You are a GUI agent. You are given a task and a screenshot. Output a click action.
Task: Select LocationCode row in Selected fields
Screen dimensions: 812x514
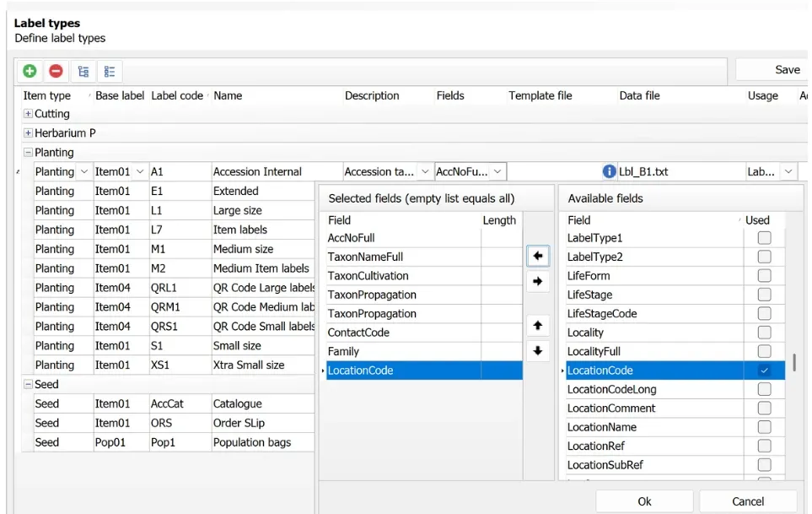424,370
